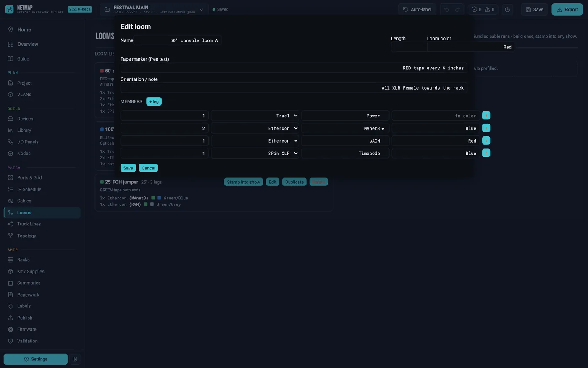Expand the True1 connector type dropdown

[x=255, y=116]
